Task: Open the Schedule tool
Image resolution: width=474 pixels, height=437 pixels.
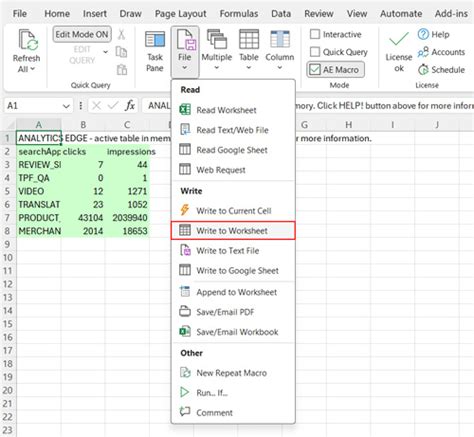Action: click(x=441, y=70)
